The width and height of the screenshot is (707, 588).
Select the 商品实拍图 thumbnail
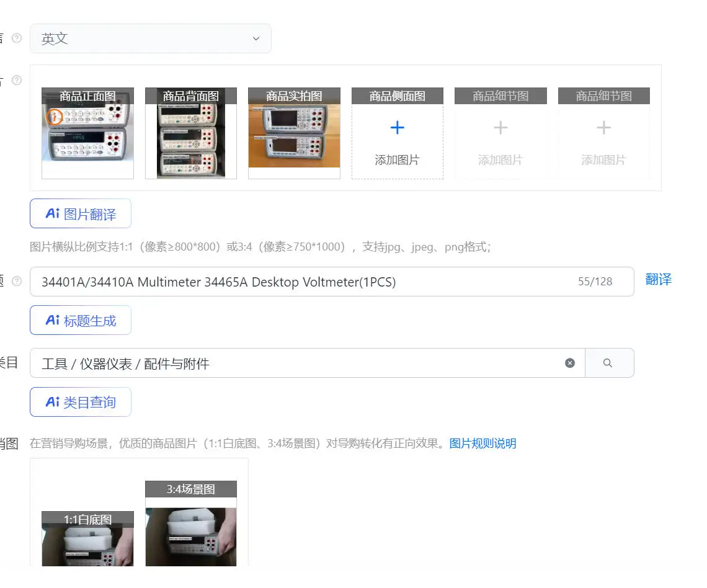tap(294, 133)
